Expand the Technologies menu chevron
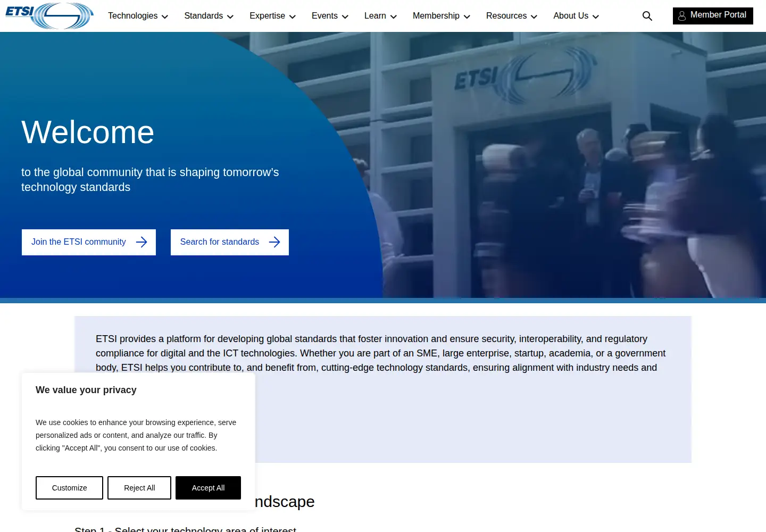 click(165, 16)
